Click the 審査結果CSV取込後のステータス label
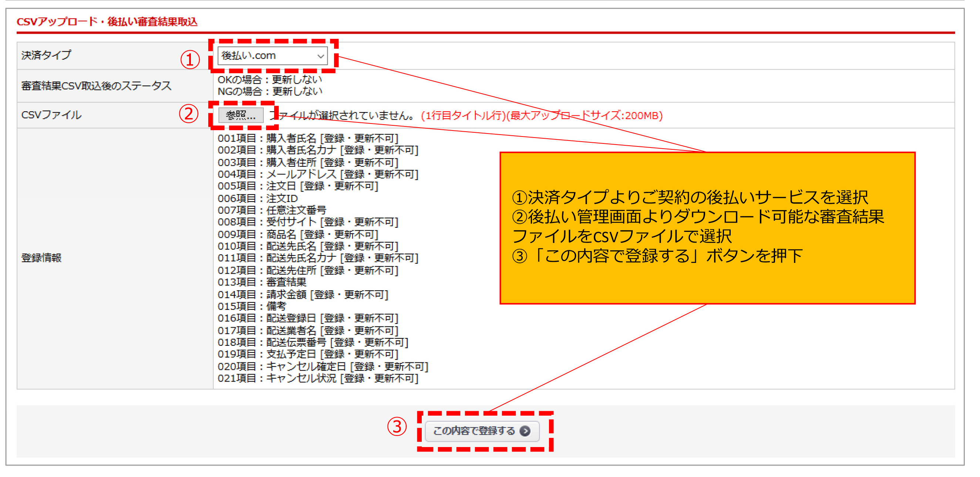 click(96, 86)
